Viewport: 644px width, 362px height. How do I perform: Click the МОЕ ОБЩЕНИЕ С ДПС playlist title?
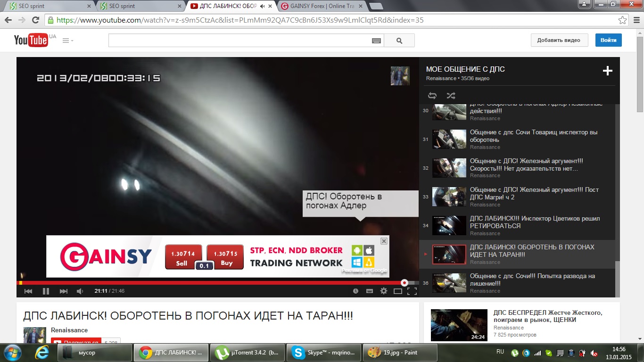point(465,69)
